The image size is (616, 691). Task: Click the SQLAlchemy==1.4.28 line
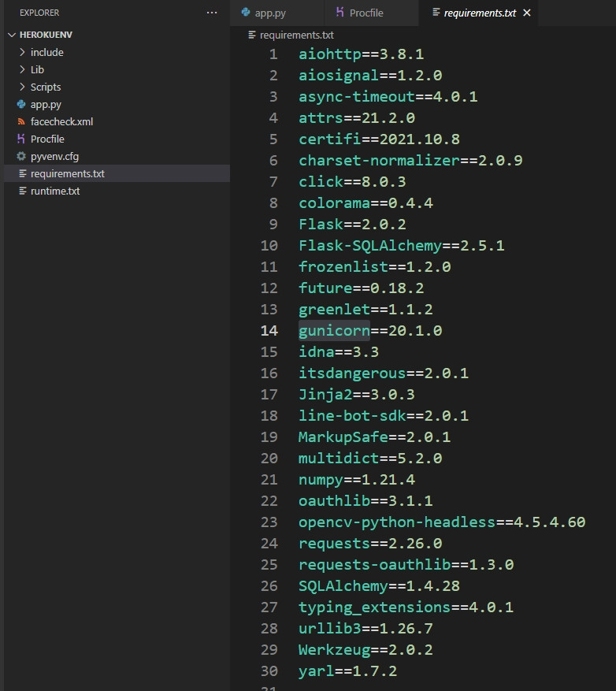click(379, 585)
